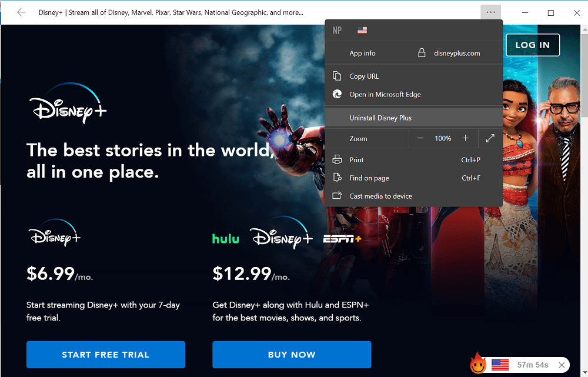Select Print menu item
588x377 pixels.
coord(413,160)
